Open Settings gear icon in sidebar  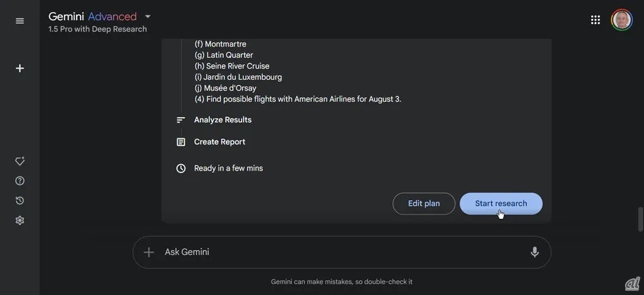tap(19, 220)
